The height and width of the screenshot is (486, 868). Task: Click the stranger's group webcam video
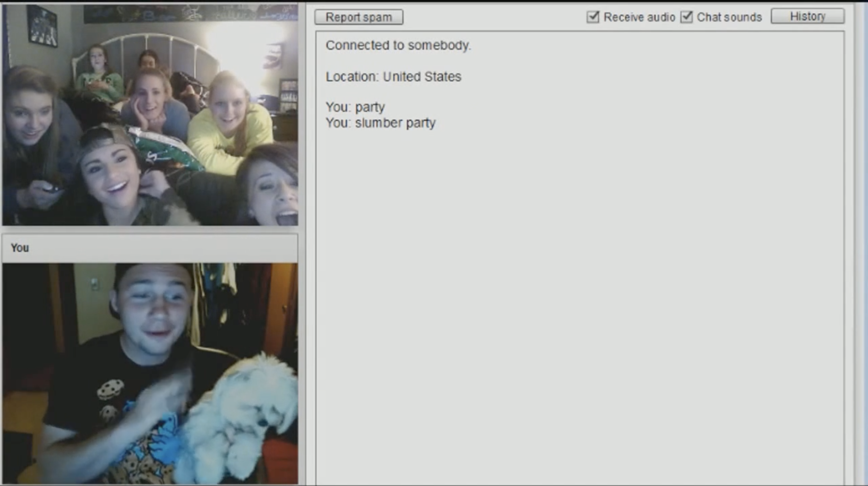pos(150,114)
